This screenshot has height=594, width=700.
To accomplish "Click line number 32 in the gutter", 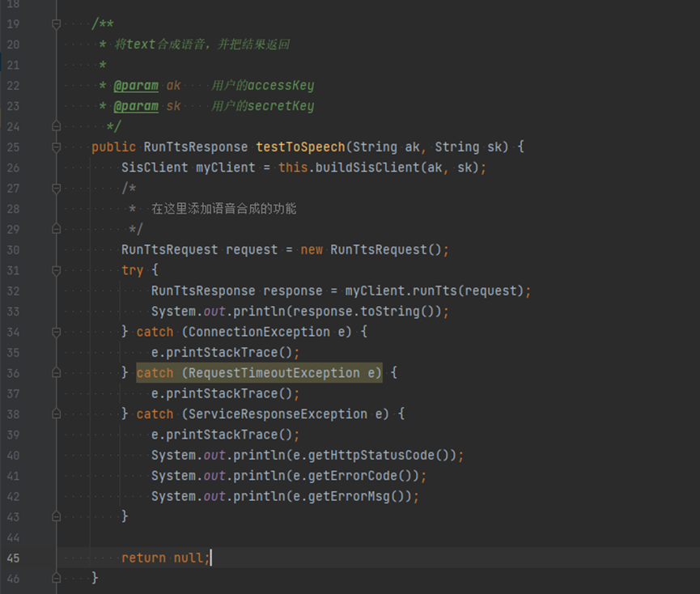I will tap(12, 291).
